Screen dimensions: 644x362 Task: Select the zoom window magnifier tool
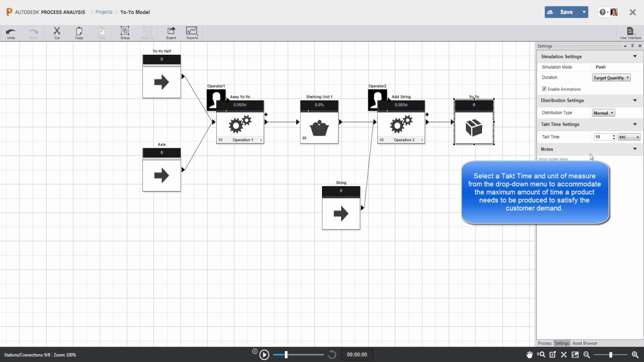[x=541, y=354]
